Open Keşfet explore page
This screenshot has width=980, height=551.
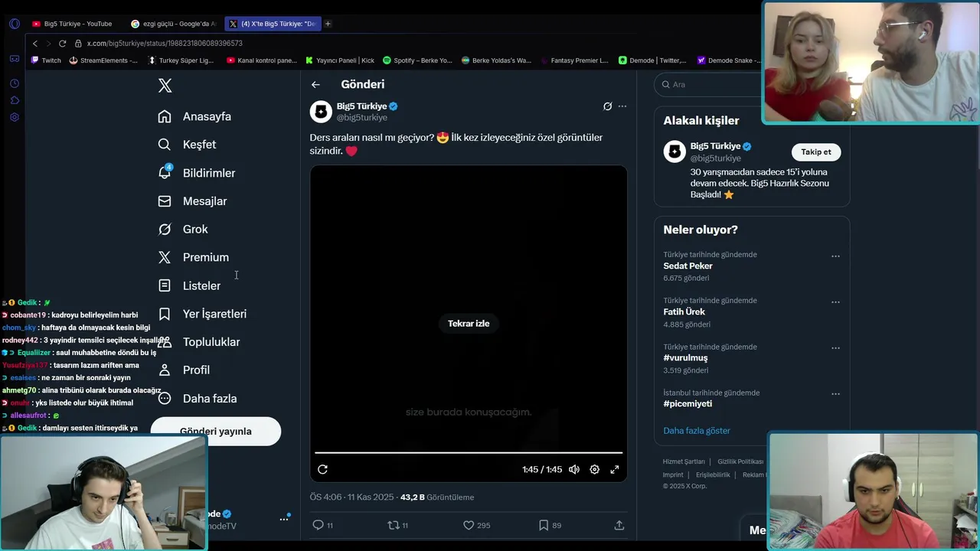click(187, 145)
